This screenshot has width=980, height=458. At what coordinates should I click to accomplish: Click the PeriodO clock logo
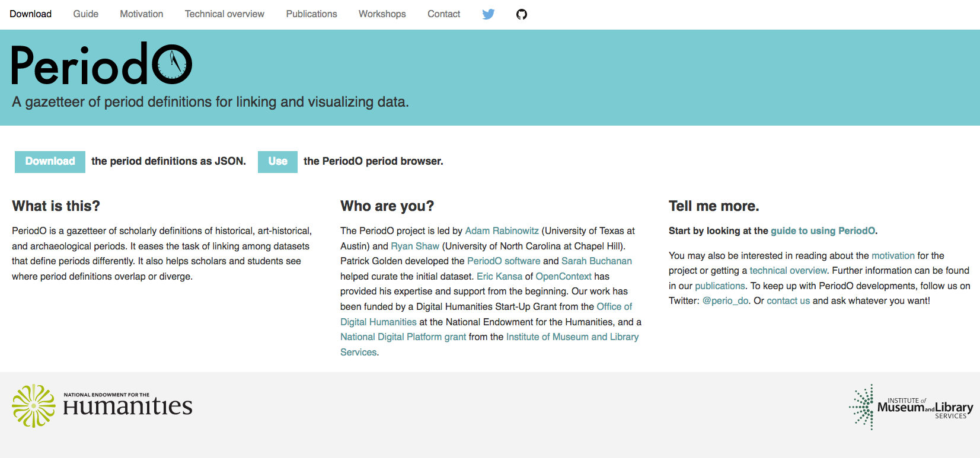[102, 63]
